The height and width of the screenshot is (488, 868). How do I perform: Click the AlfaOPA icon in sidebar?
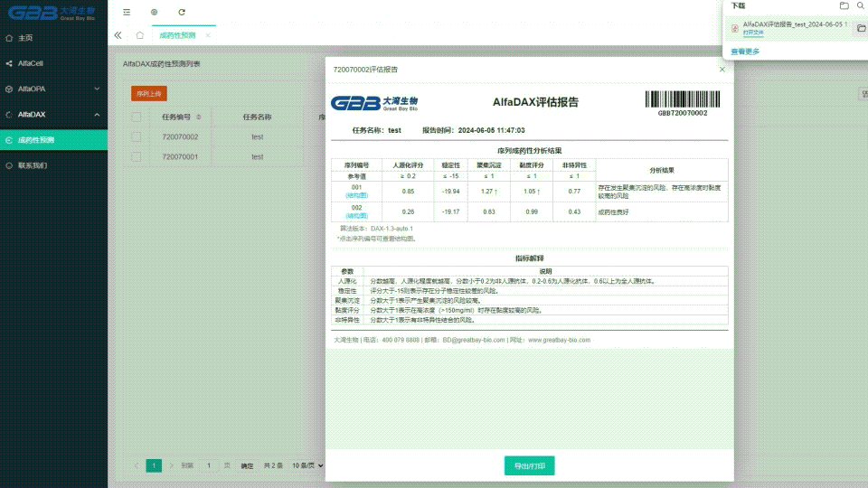(9, 89)
